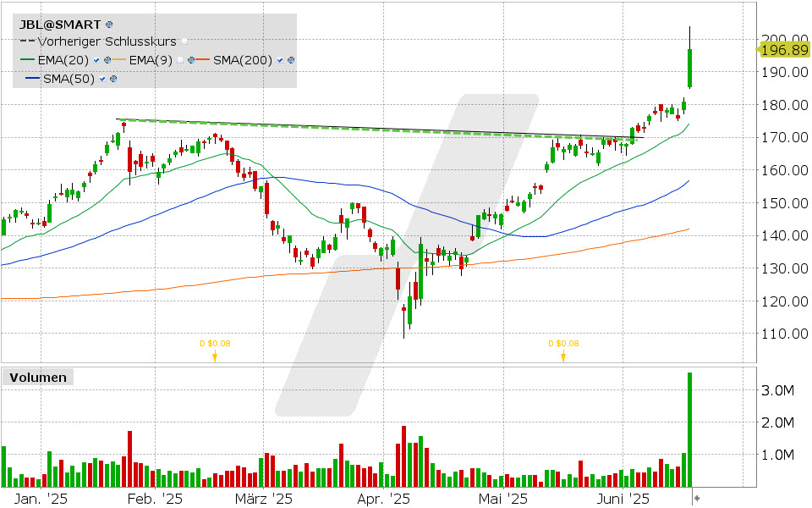This screenshot has height=508, width=812.
Task: Click the EMA(20) legend label
Action: pyautogui.click(x=63, y=60)
